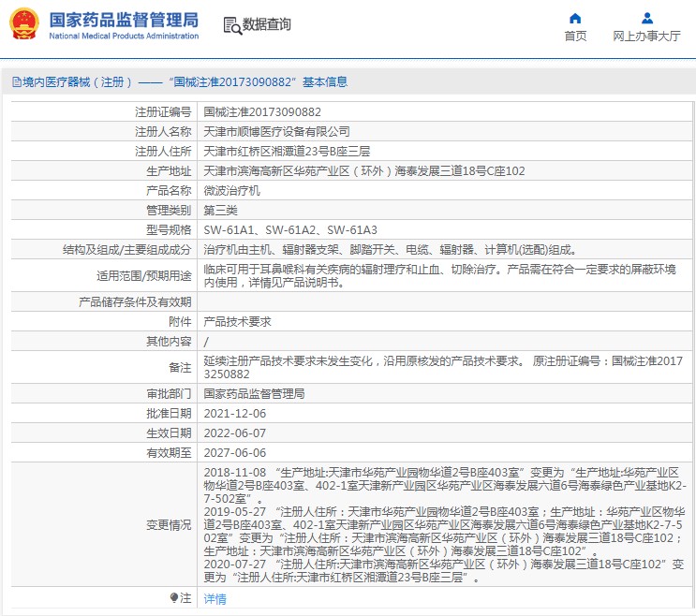Select product name 微波治疗机

pos(231,191)
